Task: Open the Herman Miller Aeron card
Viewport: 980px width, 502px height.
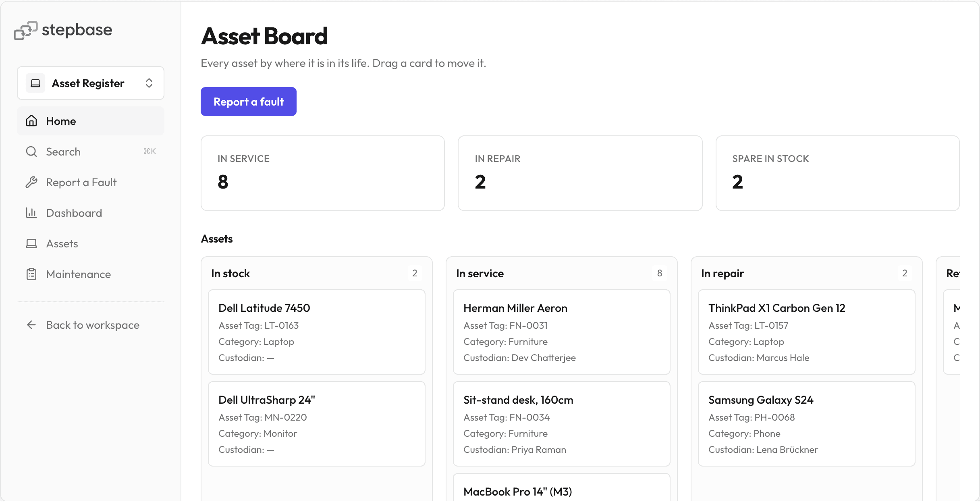Action: tap(562, 332)
